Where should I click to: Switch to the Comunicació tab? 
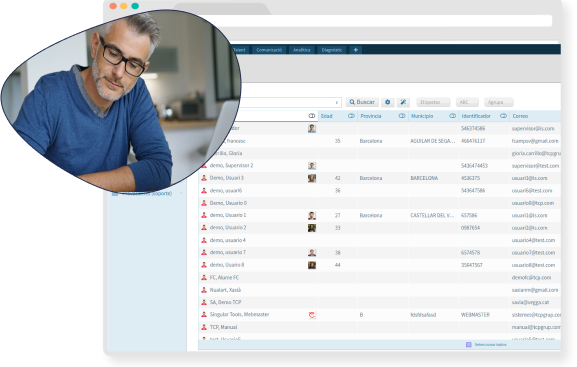coord(269,50)
